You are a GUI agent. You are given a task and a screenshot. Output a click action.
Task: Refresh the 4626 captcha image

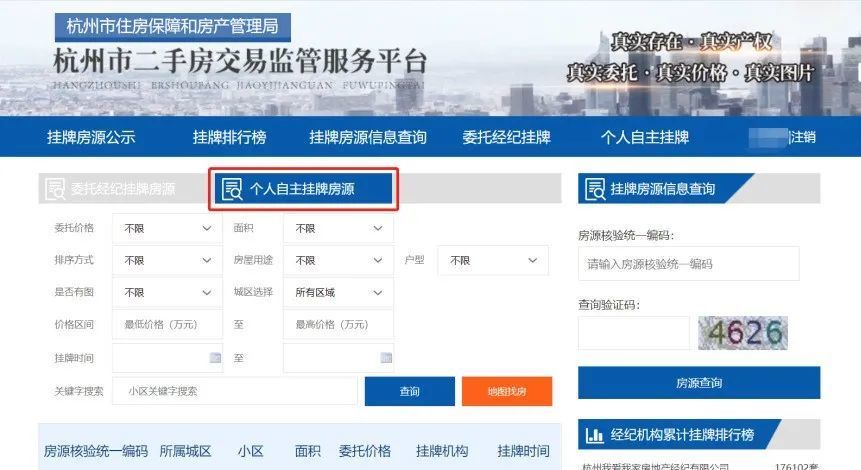(x=743, y=333)
